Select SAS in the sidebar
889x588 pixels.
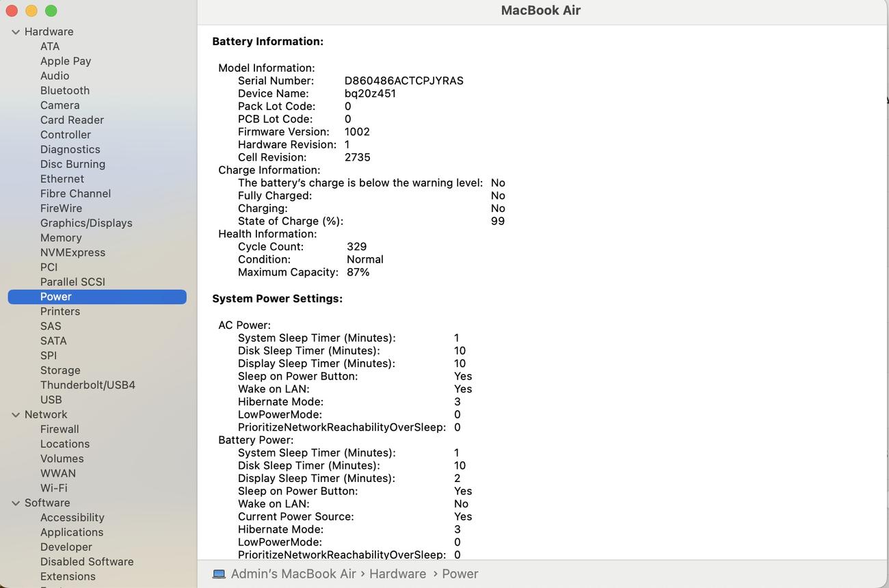[51, 326]
